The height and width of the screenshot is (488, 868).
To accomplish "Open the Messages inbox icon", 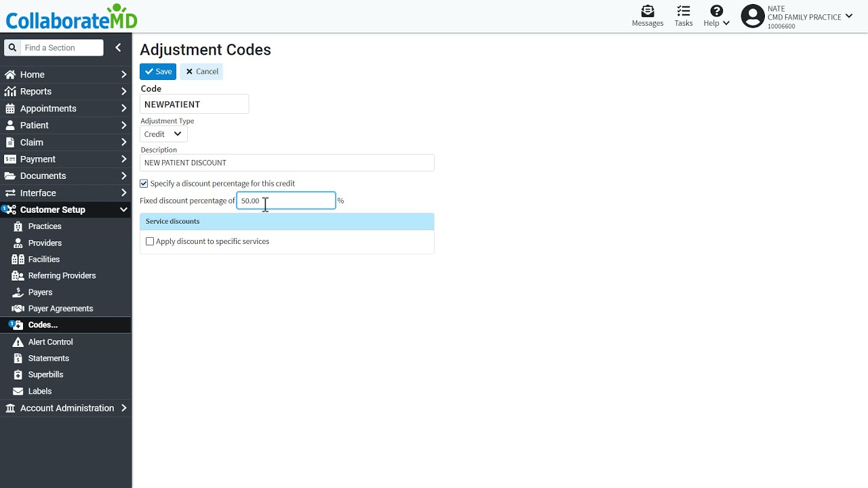I will [x=648, y=11].
